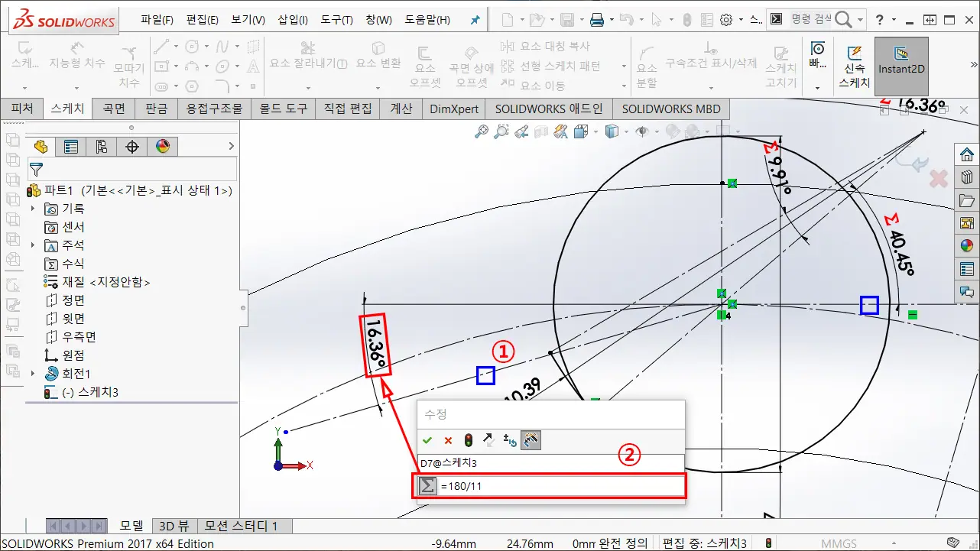Screen dimensions: 980x551
Task: Click the rebuild traffic light icon in modify dialog
Action: point(468,440)
